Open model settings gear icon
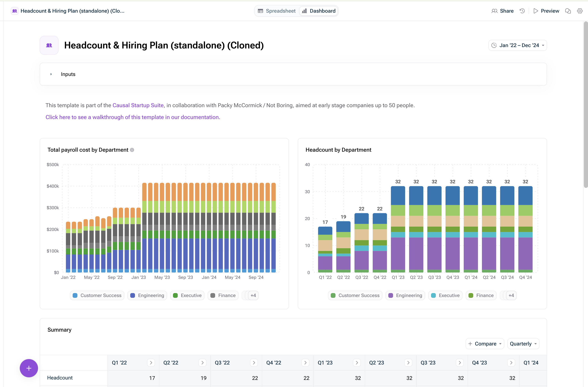The width and height of the screenshot is (588, 387). coord(580,11)
